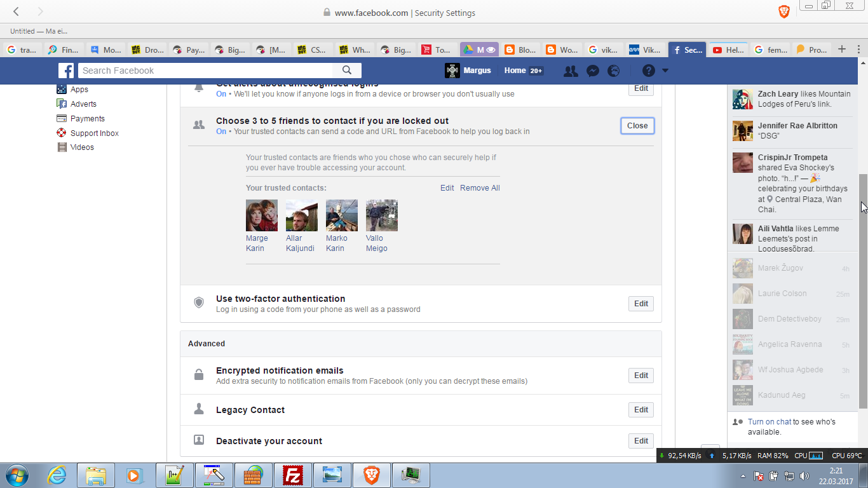
Task: Go back with the browser back arrow
Action: 16,11
